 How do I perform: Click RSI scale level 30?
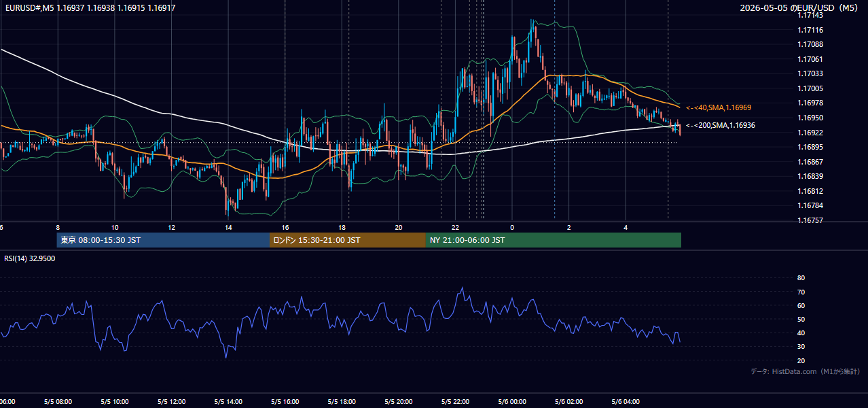coord(801,347)
